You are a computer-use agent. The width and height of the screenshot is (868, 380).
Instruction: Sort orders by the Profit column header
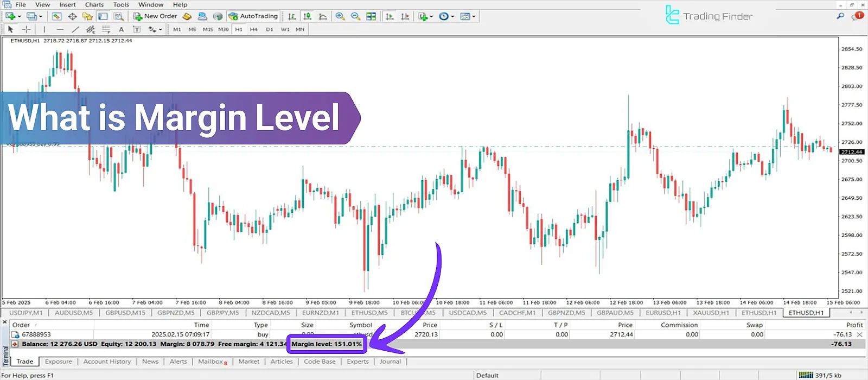point(854,325)
